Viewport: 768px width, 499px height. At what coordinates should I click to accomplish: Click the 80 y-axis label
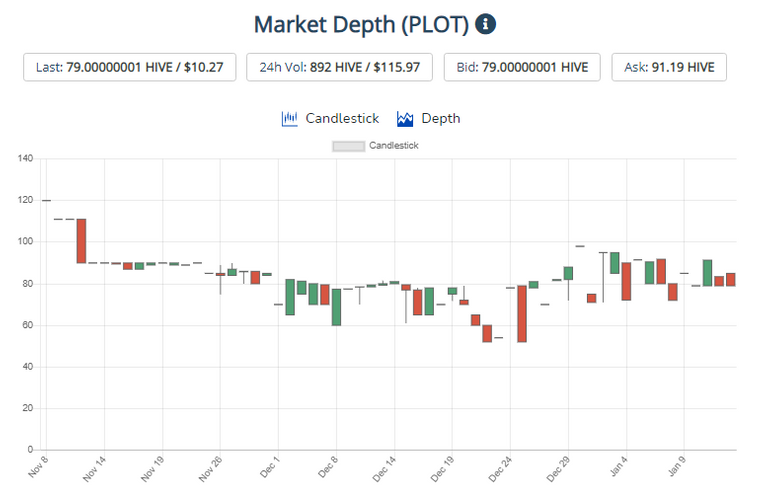point(27,284)
